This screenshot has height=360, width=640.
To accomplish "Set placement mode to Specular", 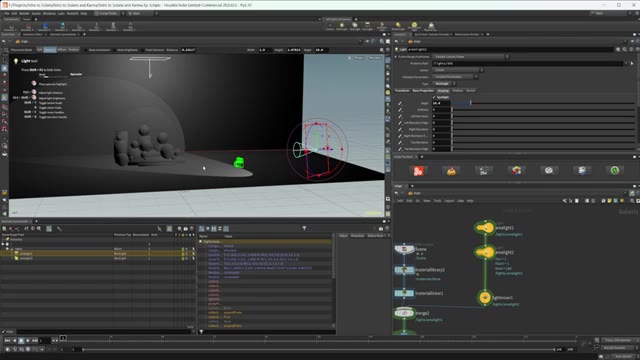I will point(50,50).
